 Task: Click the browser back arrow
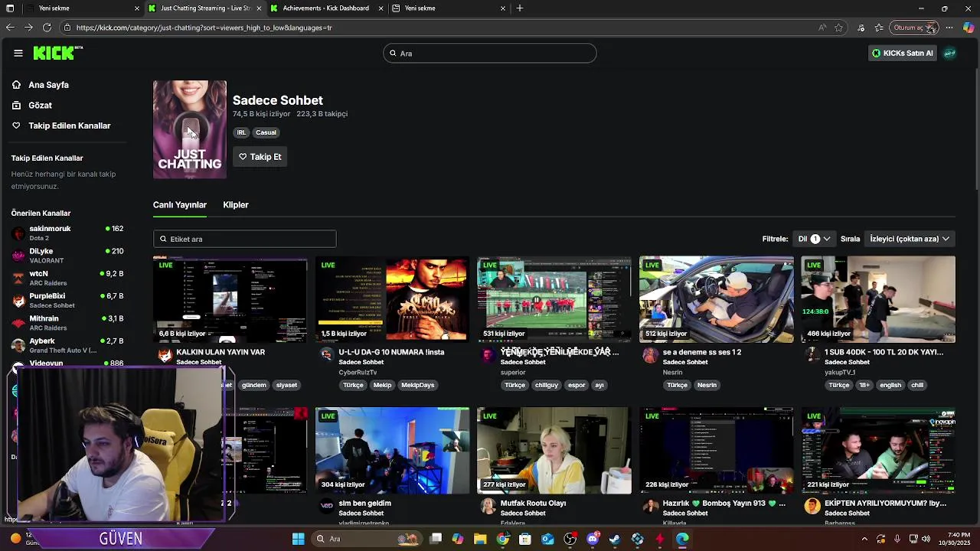pos(10,28)
